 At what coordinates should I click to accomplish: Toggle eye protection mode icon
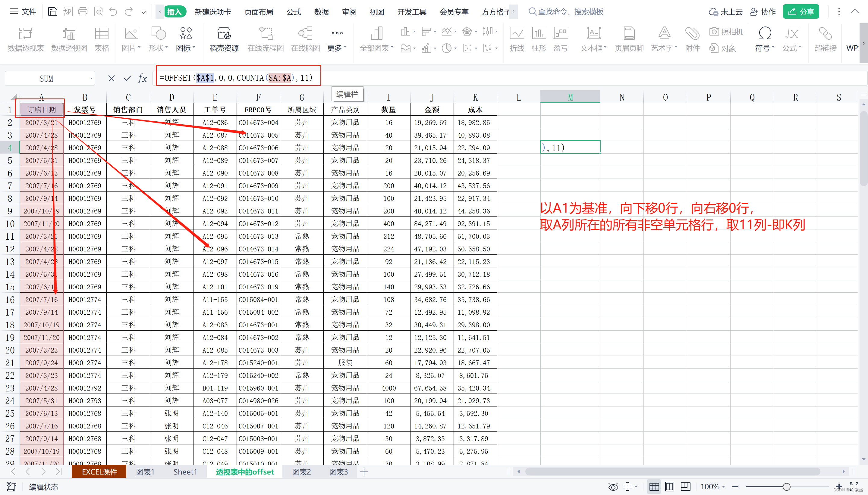(x=613, y=487)
